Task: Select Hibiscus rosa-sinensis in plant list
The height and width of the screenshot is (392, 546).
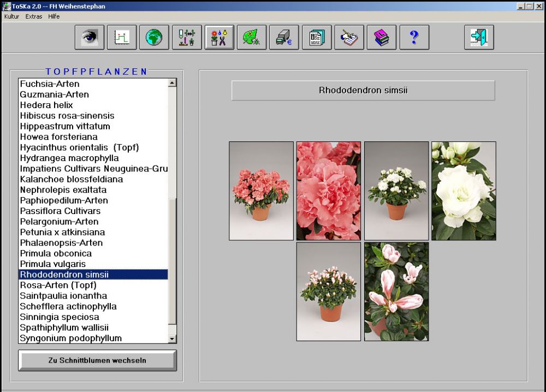Action: 67,116
